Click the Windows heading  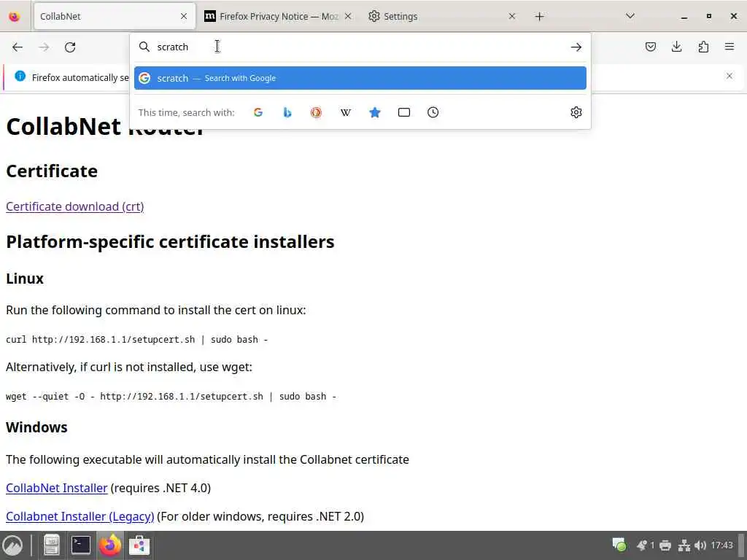point(36,427)
